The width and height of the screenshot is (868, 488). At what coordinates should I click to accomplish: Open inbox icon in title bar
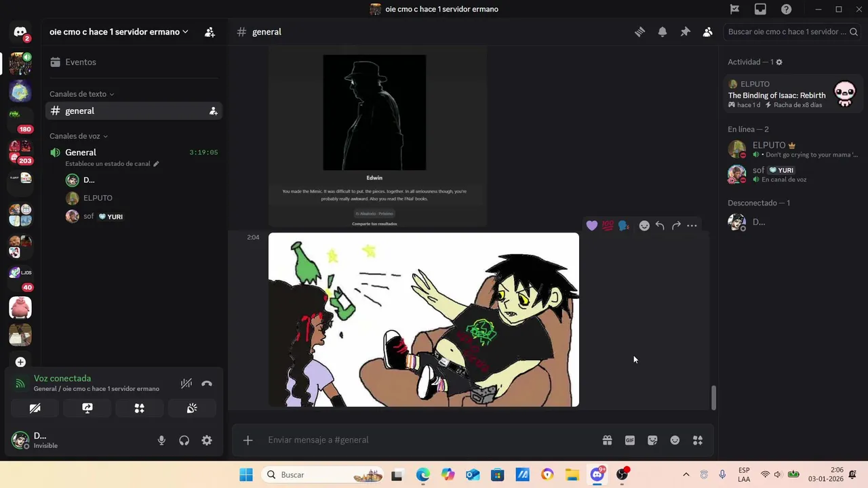click(x=760, y=9)
